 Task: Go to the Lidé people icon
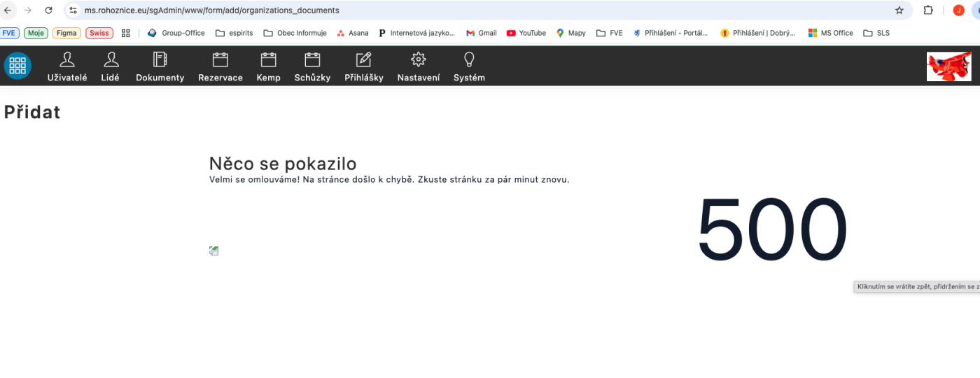(x=111, y=60)
